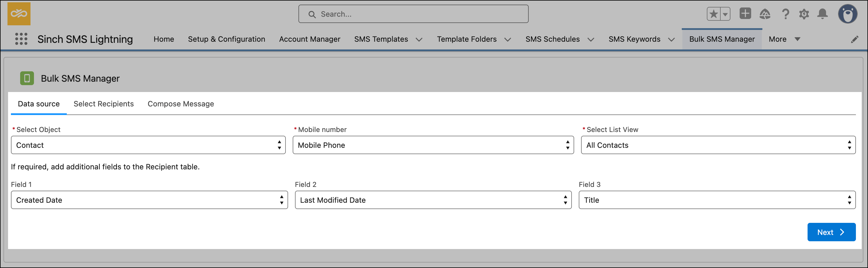Focus the global Search field
The image size is (868, 268).
click(x=413, y=14)
